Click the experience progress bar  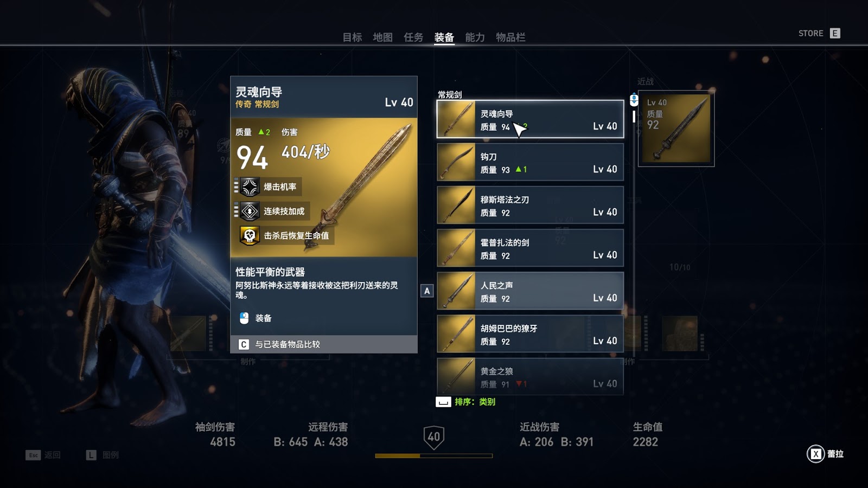(x=434, y=456)
